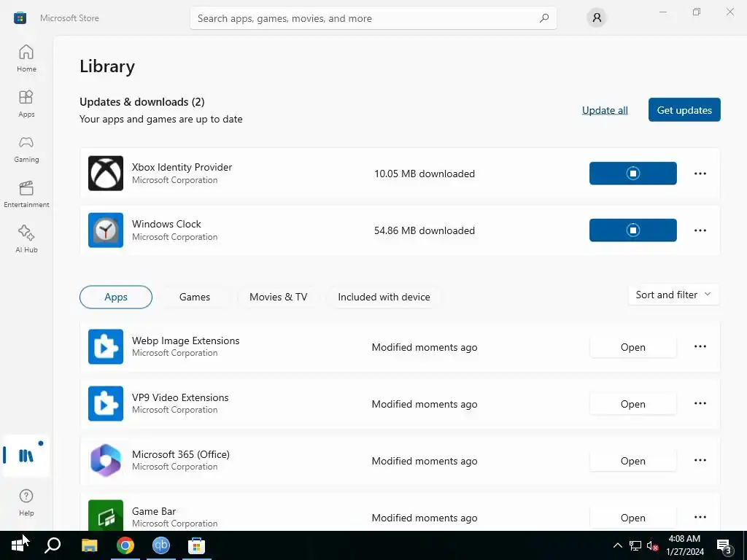
Task: Click the Game Bar name text
Action: 154,511
